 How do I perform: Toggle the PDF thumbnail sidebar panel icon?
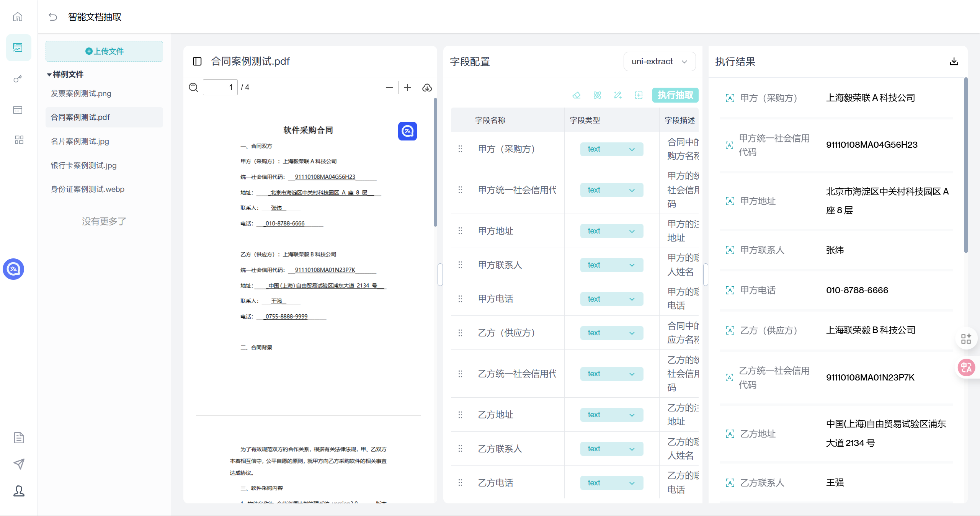(197, 61)
